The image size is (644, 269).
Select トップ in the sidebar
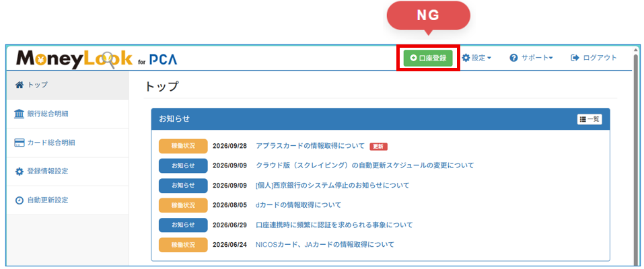click(x=67, y=85)
